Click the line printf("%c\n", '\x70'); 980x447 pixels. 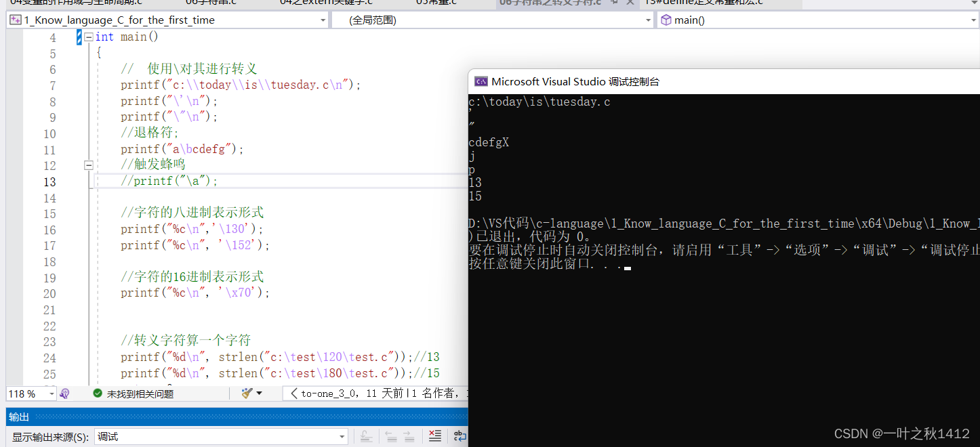click(x=195, y=293)
